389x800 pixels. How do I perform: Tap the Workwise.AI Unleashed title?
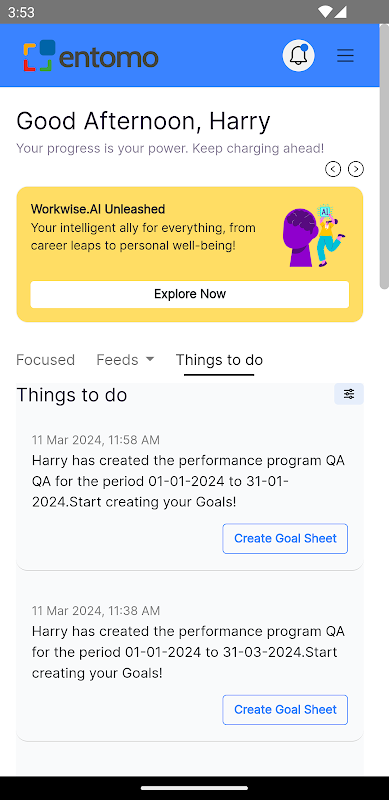pos(98,209)
